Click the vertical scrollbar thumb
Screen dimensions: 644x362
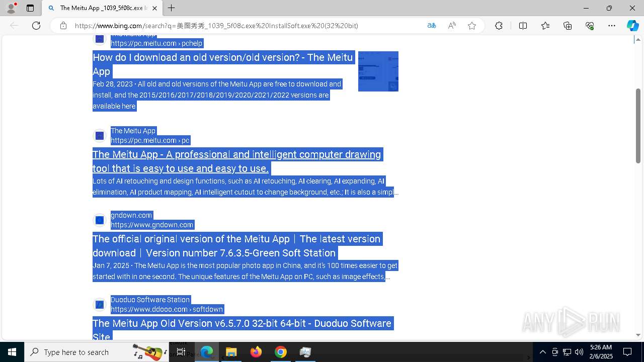(638, 126)
